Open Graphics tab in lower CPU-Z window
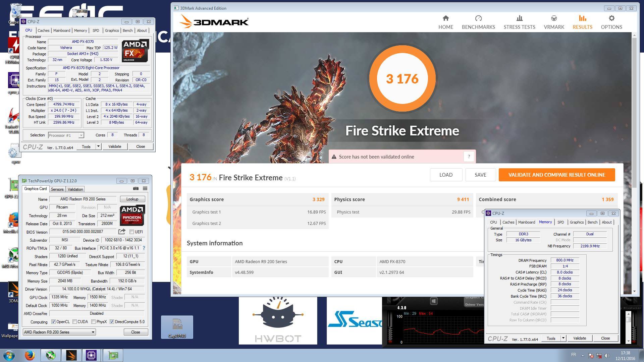Image resolution: width=644 pixels, height=362 pixels. pyautogui.click(x=577, y=222)
